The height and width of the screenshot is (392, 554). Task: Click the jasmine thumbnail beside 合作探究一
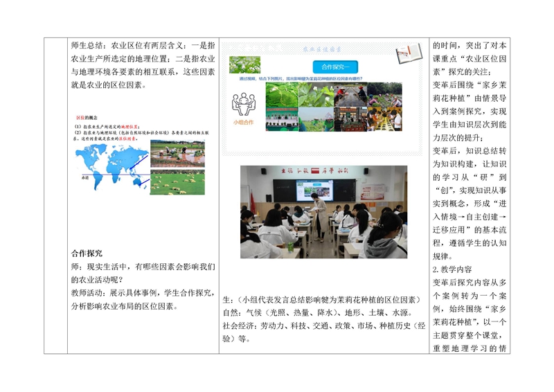tap(245, 65)
